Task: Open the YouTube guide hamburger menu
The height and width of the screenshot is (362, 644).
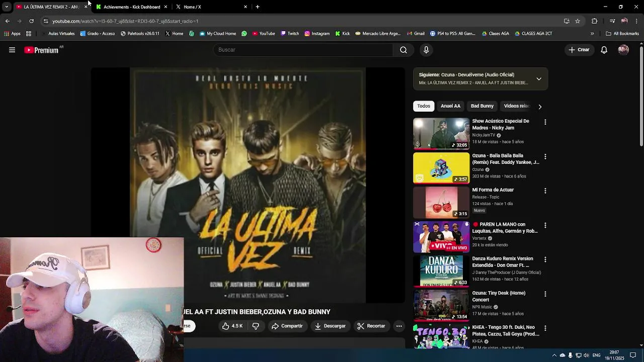Action: point(12,50)
